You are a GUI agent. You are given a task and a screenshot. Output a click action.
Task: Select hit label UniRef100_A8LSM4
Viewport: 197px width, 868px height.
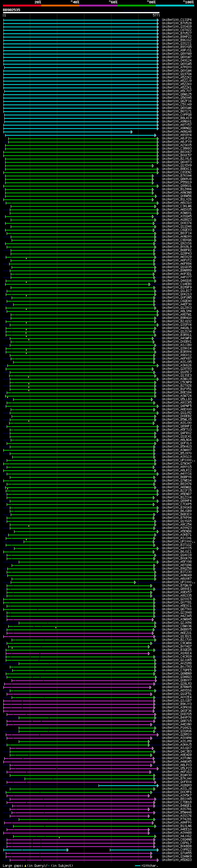[176, 311]
